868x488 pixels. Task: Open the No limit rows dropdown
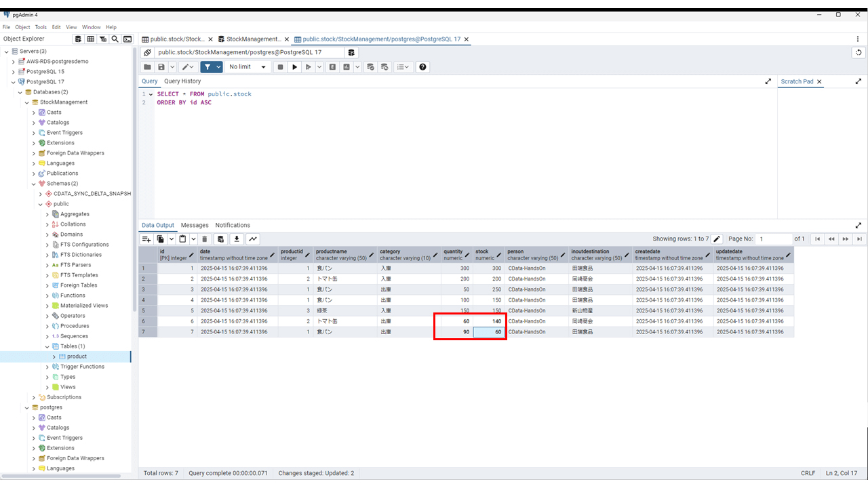click(x=247, y=67)
